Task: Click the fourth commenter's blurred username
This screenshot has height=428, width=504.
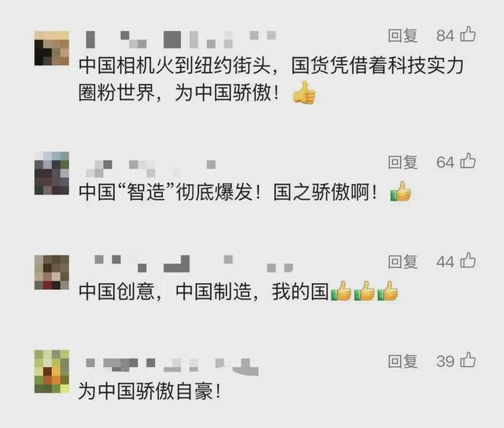Action: coord(172,367)
